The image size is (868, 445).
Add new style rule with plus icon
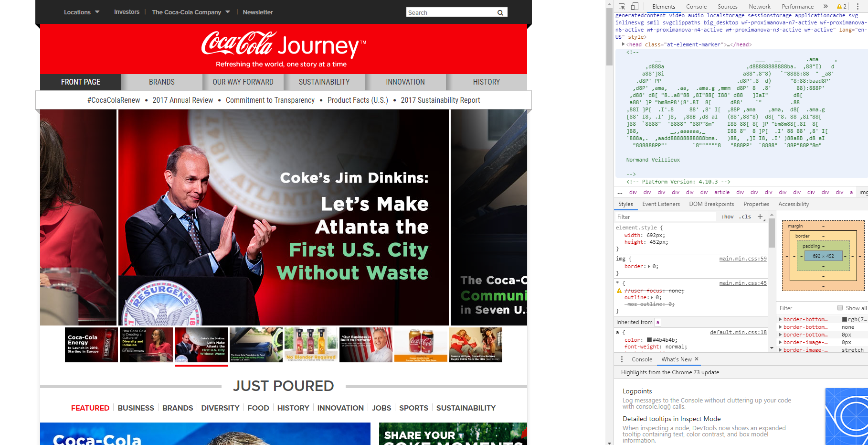[x=760, y=217]
